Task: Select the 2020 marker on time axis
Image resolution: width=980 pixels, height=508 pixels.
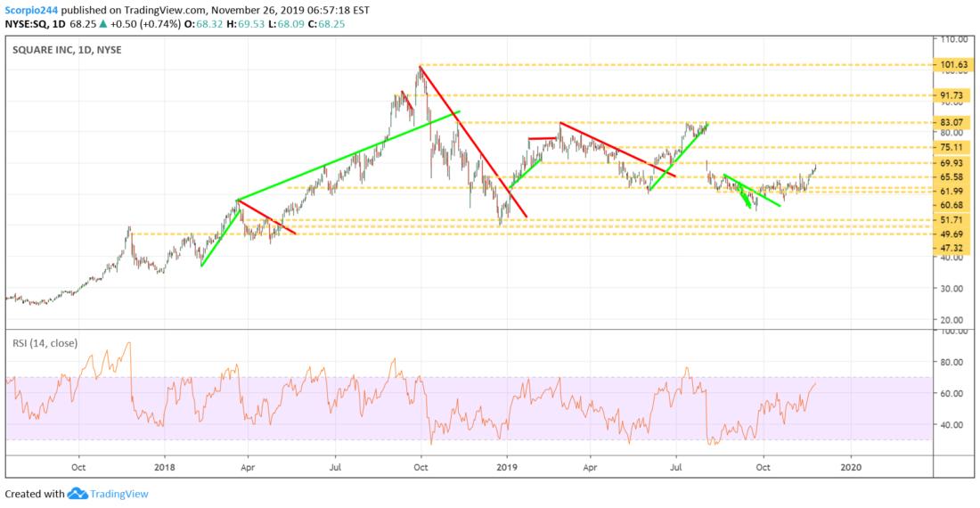Action: click(x=851, y=467)
